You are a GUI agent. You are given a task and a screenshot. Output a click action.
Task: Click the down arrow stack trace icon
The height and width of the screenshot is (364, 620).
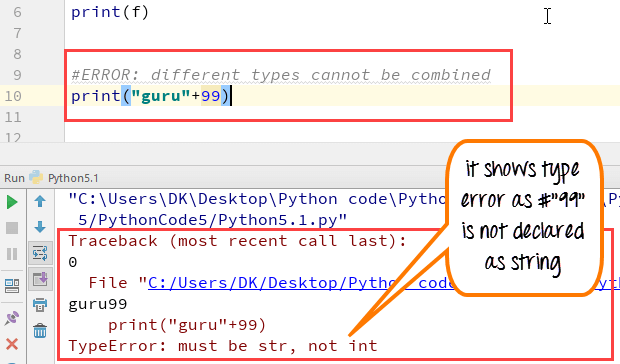40,227
